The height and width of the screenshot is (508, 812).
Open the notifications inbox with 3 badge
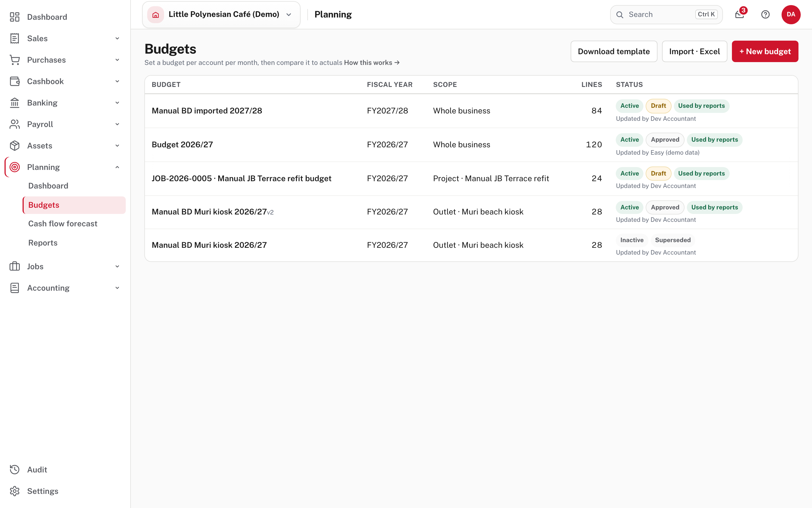740,14
